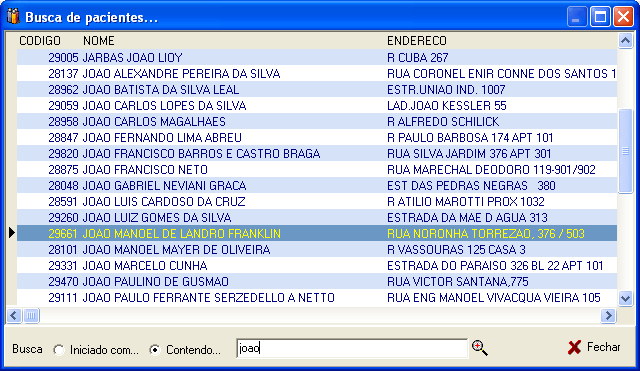The height and width of the screenshot is (371, 640).
Task: Click address R CUBA 267
Action: 418,58
